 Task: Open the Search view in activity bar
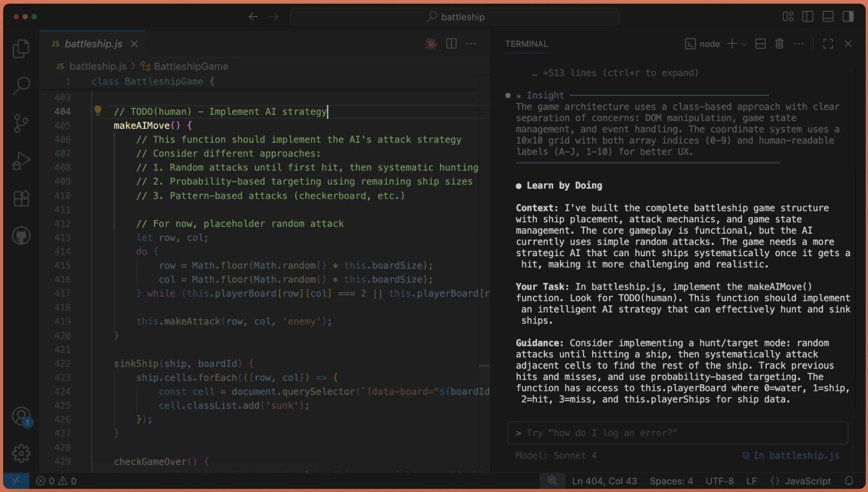pos(21,86)
